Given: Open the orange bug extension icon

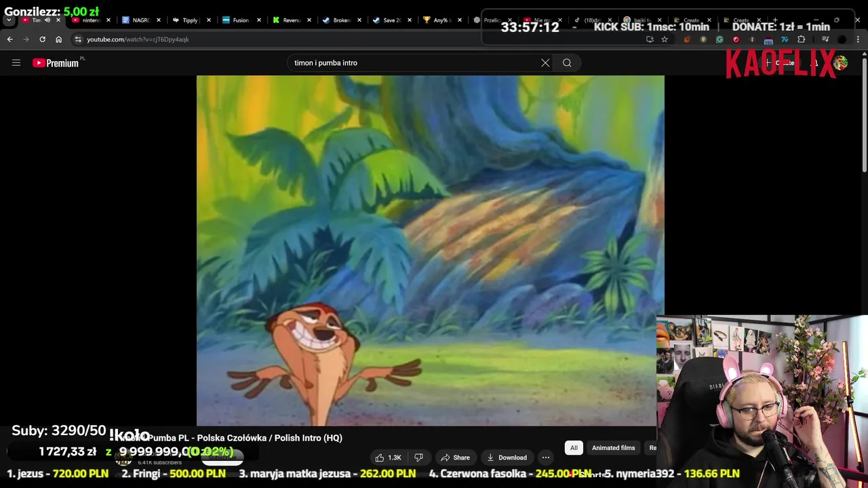Looking at the screenshot, I should (687, 39).
